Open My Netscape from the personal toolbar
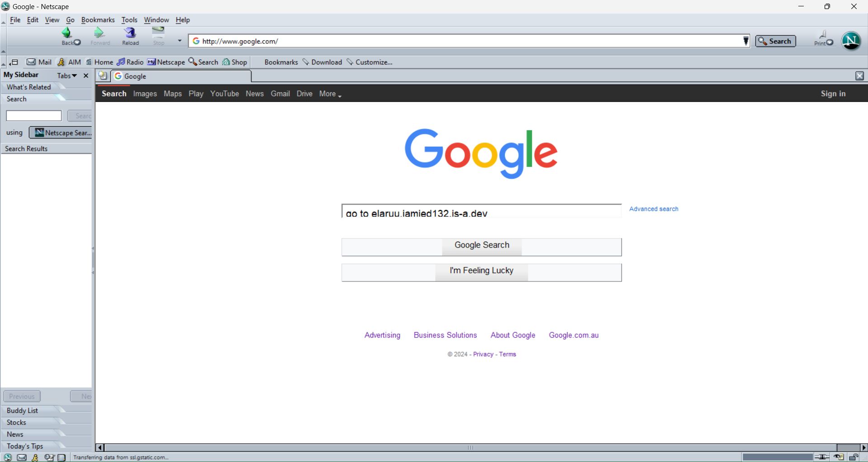This screenshot has height=462, width=868. coord(166,62)
